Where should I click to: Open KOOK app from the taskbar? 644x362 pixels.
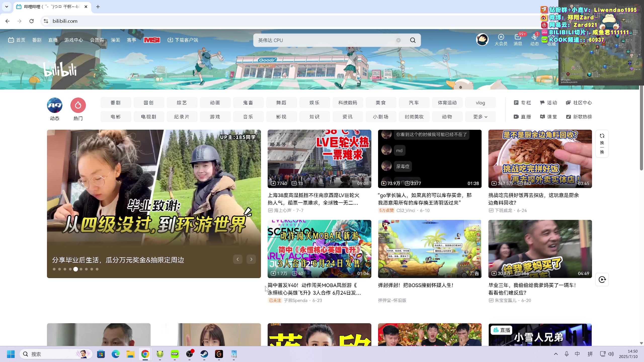(x=175, y=354)
